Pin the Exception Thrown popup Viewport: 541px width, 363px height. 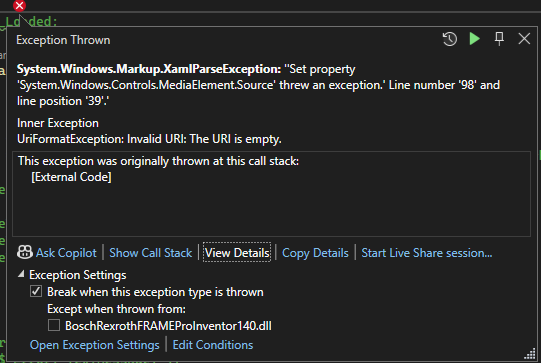499,39
